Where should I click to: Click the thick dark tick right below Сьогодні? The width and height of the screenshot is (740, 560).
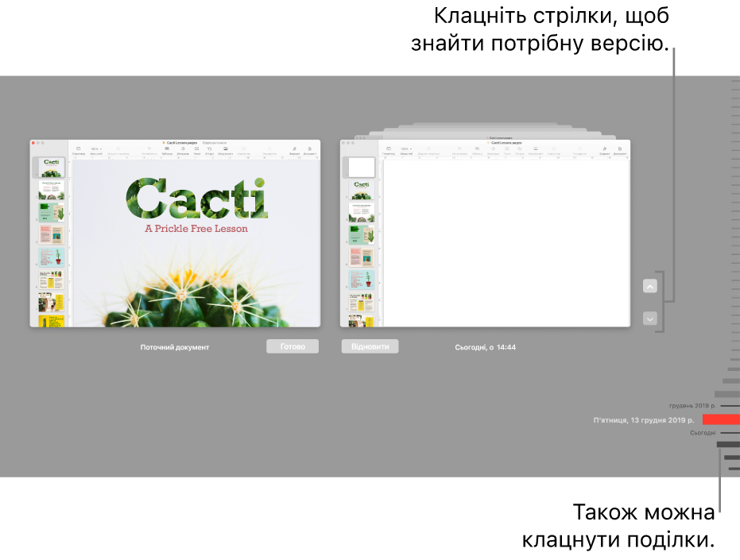click(x=728, y=444)
